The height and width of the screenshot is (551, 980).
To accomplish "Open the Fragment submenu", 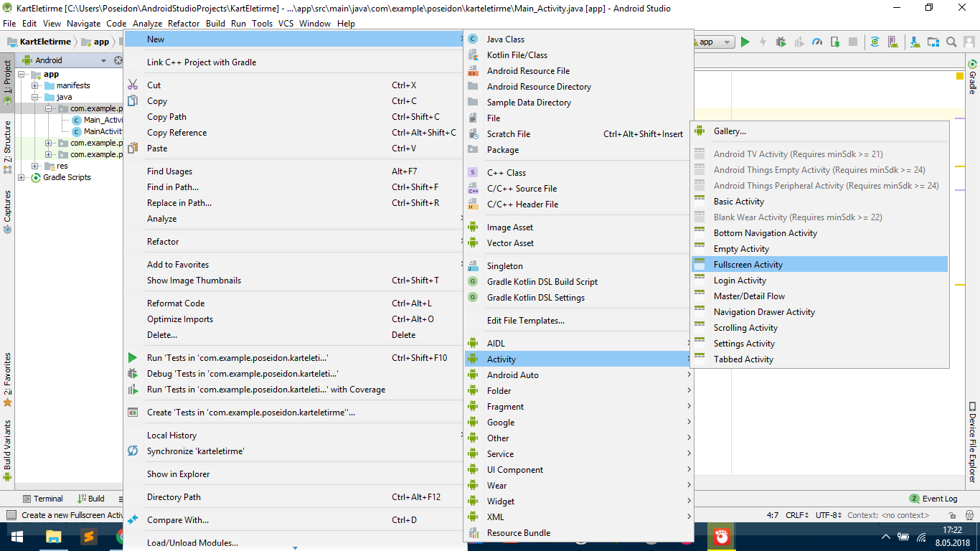I will point(579,407).
